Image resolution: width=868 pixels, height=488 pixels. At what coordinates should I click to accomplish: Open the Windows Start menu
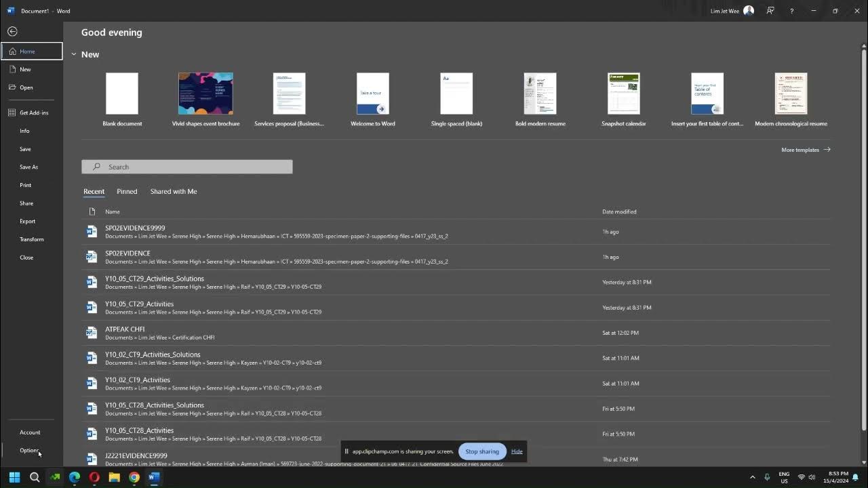[14, 477]
